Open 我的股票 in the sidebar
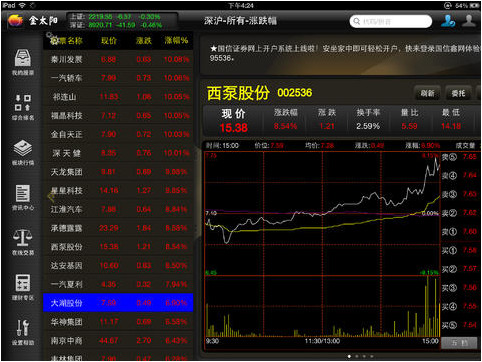The width and height of the screenshot is (482, 362). (23, 62)
